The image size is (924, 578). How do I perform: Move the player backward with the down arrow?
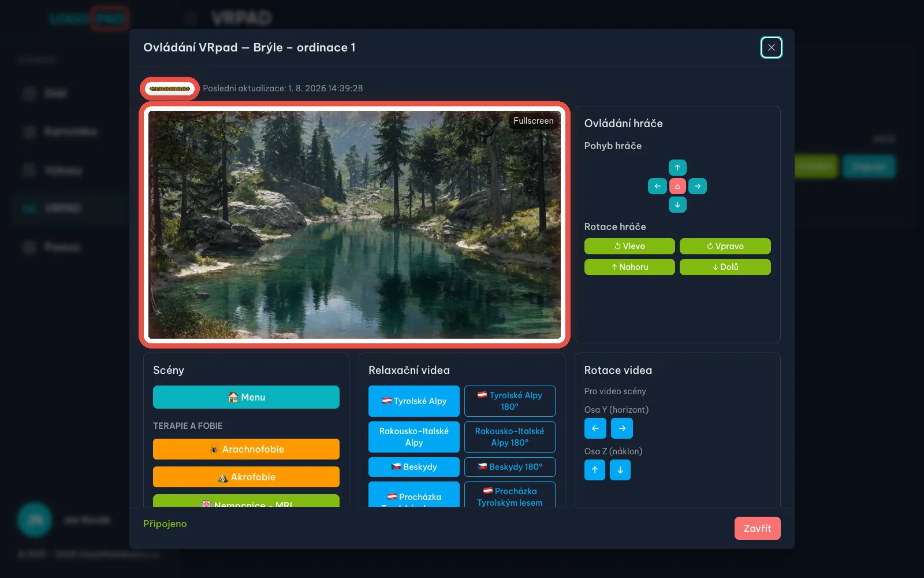tap(677, 205)
